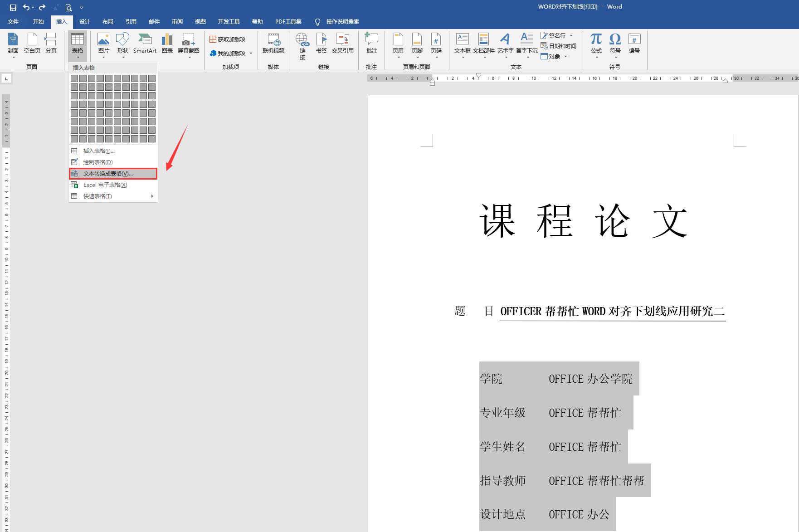Insert a chart (图表)
This screenshot has height=532, width=799.
(x=167, y=44)
